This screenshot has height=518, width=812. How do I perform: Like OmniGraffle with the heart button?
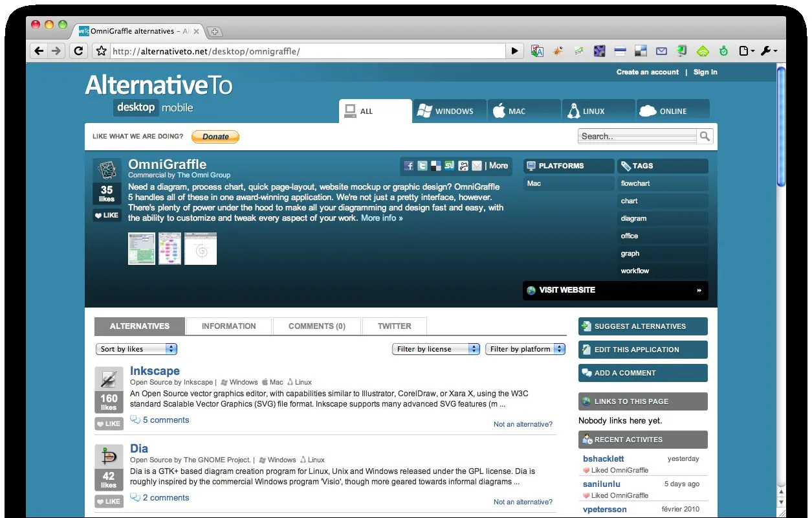pos(107,215)
